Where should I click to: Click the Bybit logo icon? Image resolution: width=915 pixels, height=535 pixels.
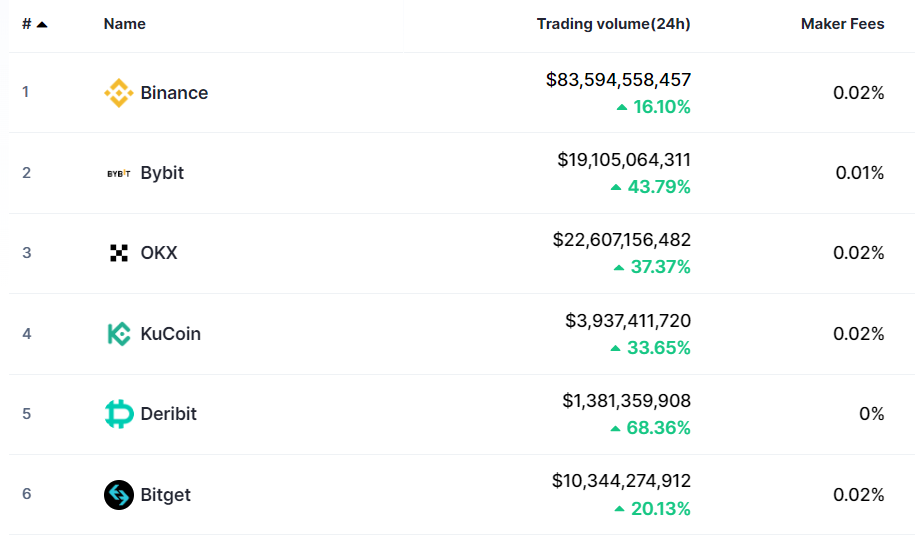118,173
